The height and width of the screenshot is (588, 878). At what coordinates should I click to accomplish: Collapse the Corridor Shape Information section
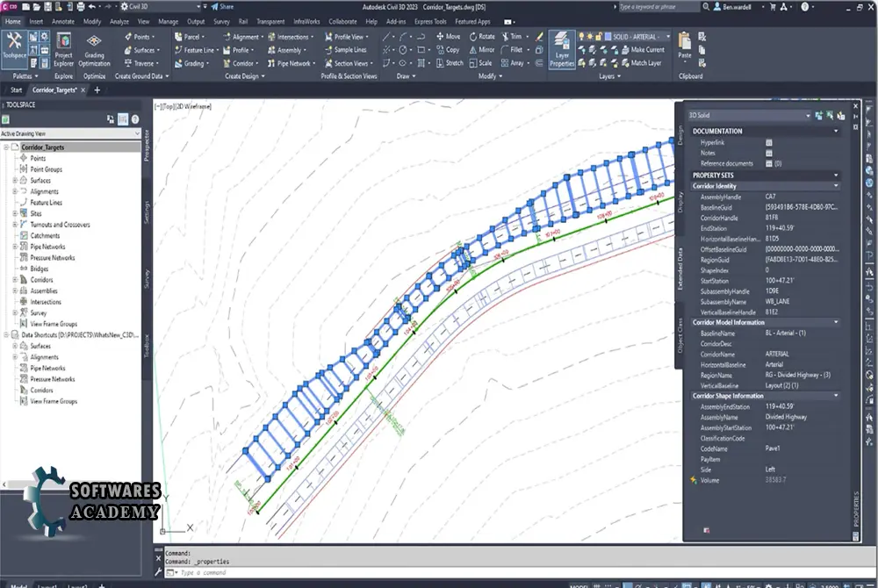coord(836,396)
